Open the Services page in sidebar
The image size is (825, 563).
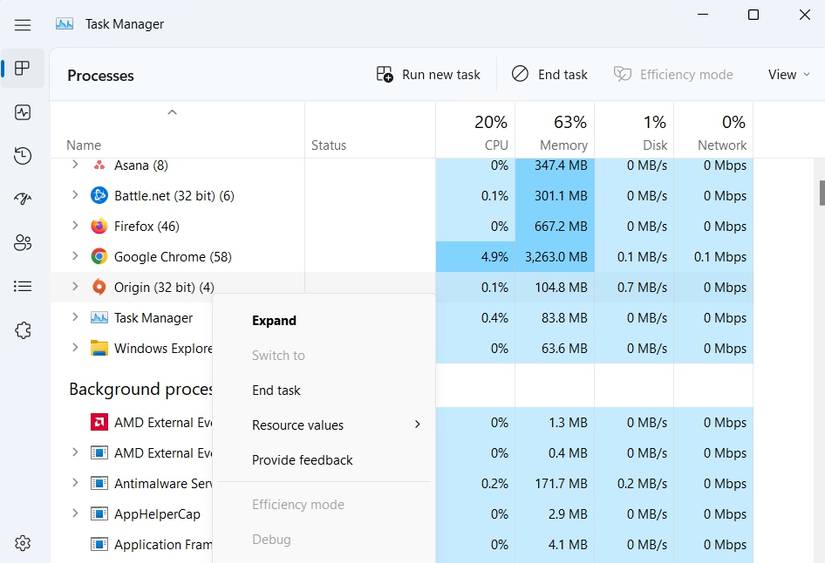pos(23,330)
